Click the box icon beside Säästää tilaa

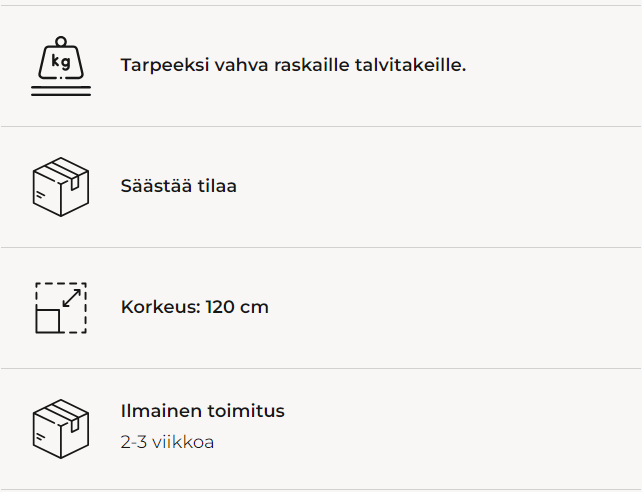[60, 187]
